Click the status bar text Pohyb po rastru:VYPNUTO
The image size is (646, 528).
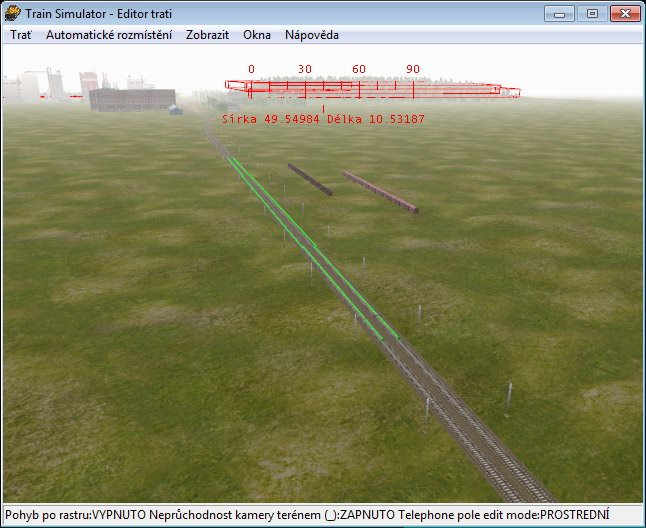click(75, 515)
